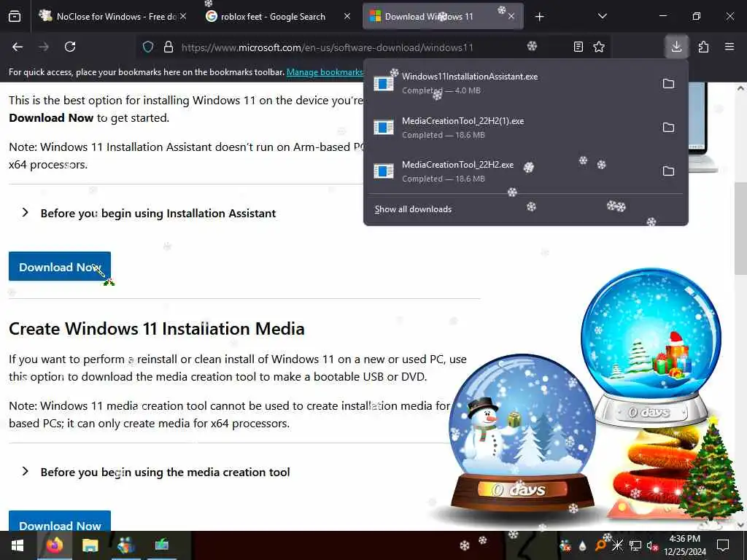Click the taskbar clock showing 4:36 PM

[x=684, y=545]
